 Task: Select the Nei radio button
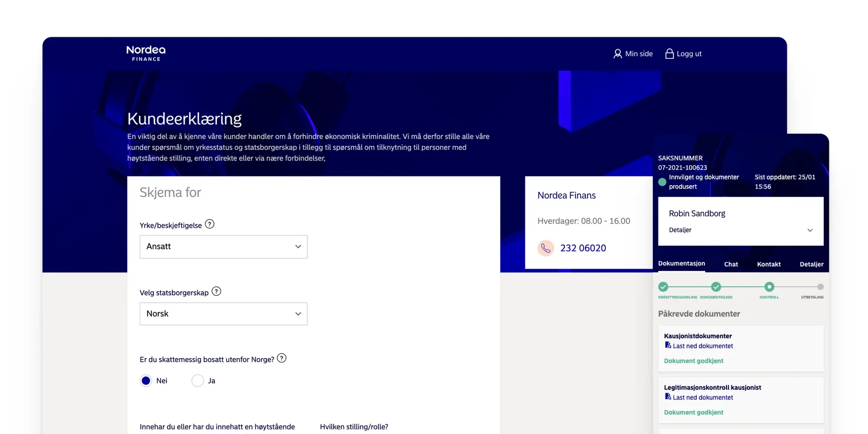(x=146, y=381)
